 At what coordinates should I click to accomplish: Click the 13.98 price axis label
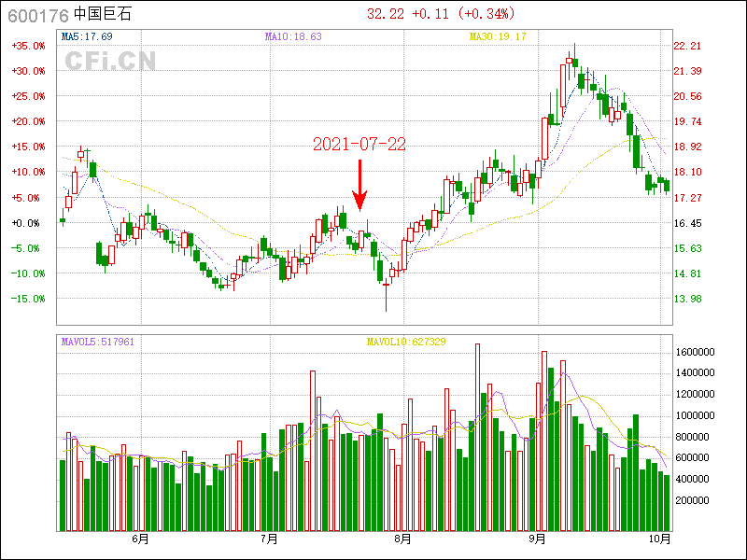(687, 299)
